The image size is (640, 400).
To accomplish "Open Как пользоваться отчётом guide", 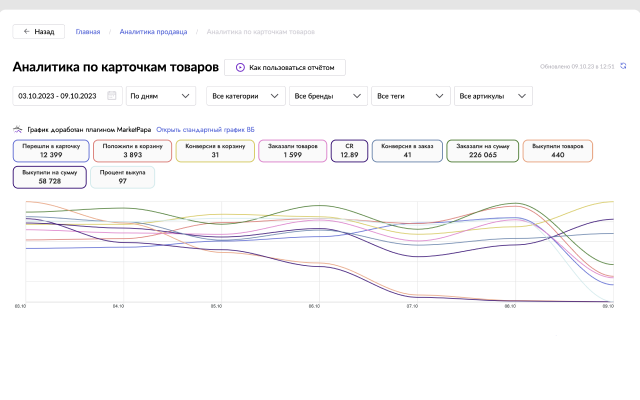I will (285, 67).
